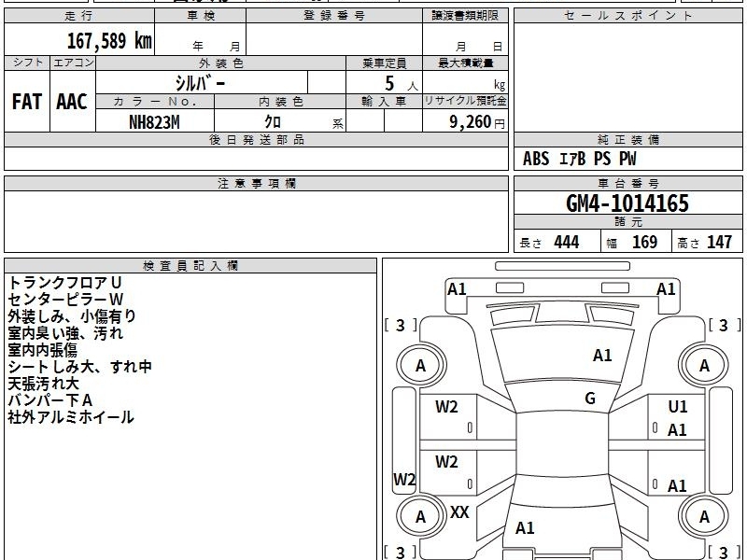This screenshot has width=747, height=560.
Task: Click the 車検 header cell
Action: pyautogui.click(x=201, y=15)
